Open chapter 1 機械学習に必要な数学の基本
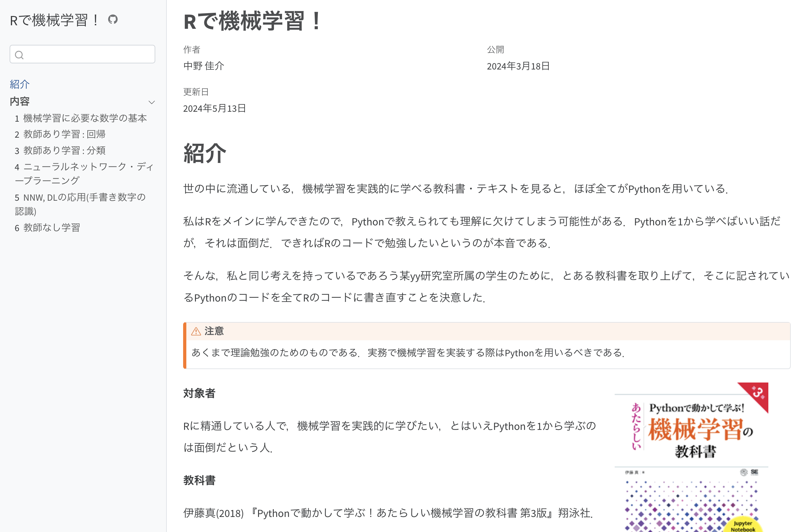The width and height of the screenshot is (801, 532). pyautogui.click(x=81, y=118)
